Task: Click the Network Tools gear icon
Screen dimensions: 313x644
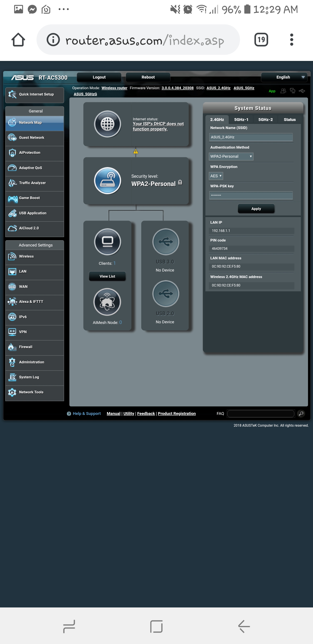Action: pyautogui.click(x=12, y=392)
